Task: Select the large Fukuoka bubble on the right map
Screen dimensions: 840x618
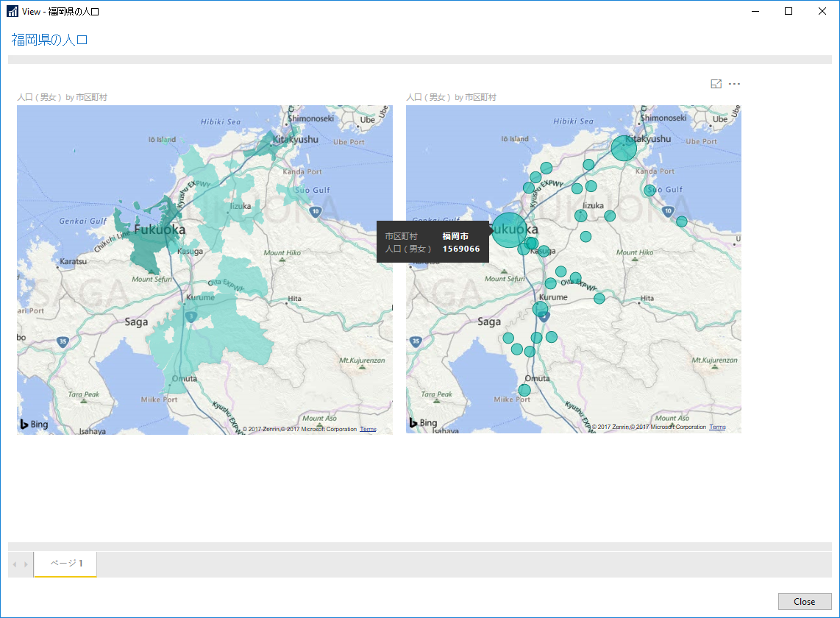Action: pyautogui.click(x=508, y=230)
